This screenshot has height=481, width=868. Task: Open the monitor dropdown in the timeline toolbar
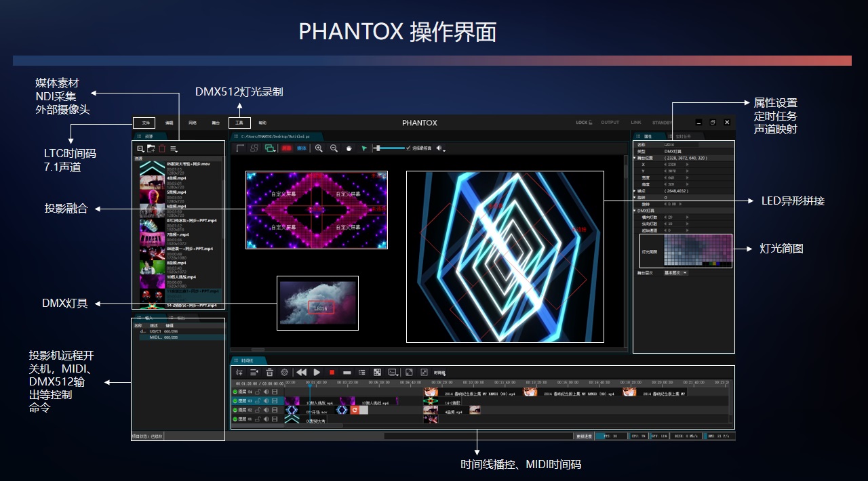point(393,372)
